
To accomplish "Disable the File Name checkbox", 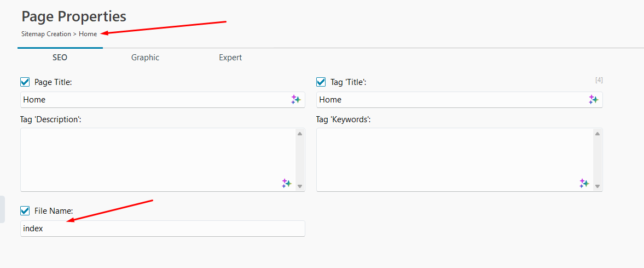I will 25,210.
